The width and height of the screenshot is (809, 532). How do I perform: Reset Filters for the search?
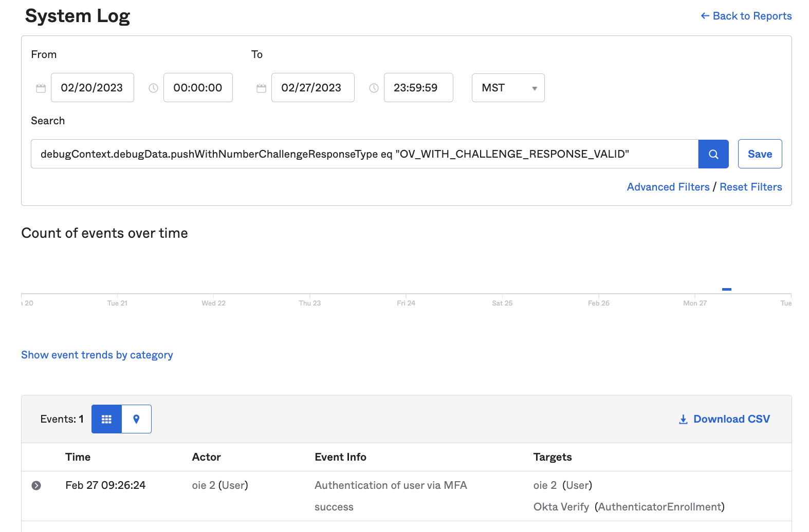750,187
